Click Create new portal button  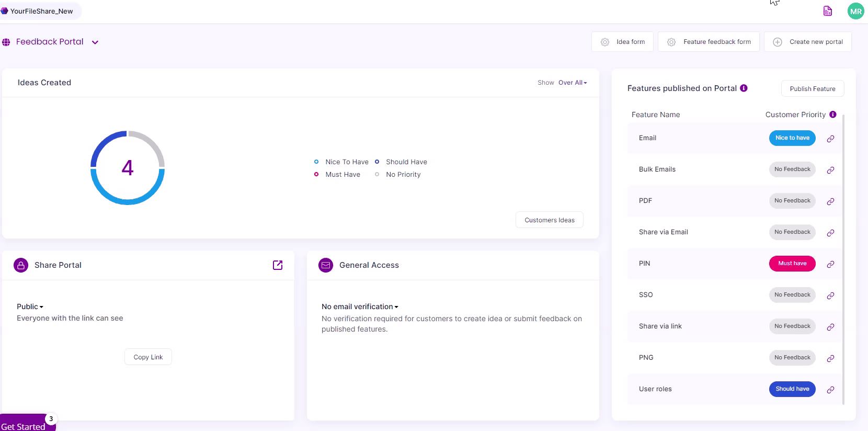(807, 42)
